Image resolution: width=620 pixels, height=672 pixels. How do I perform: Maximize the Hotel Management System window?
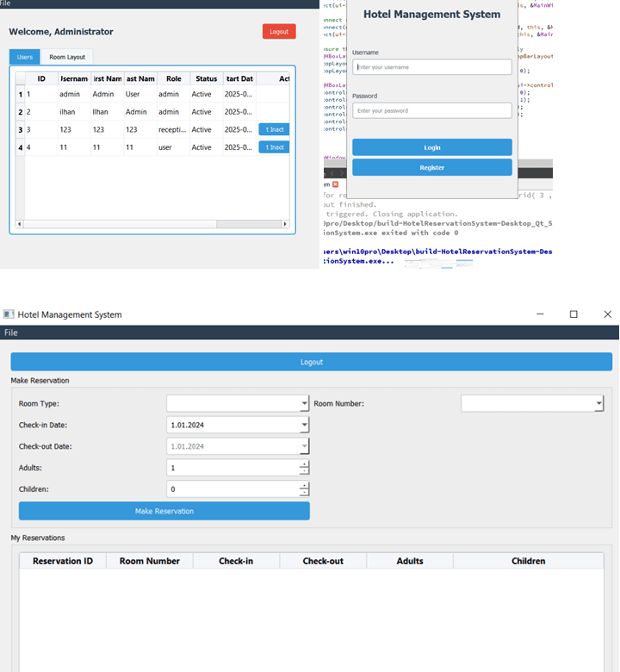[573, 314]
